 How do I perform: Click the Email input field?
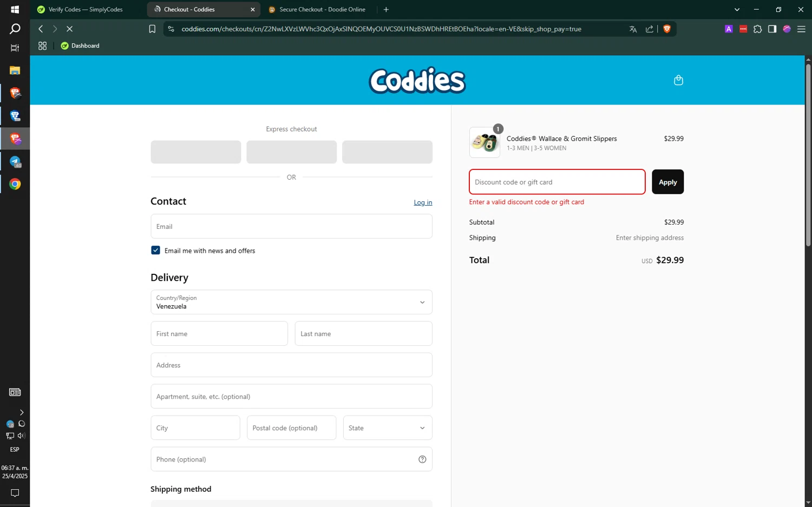(291, 226)
